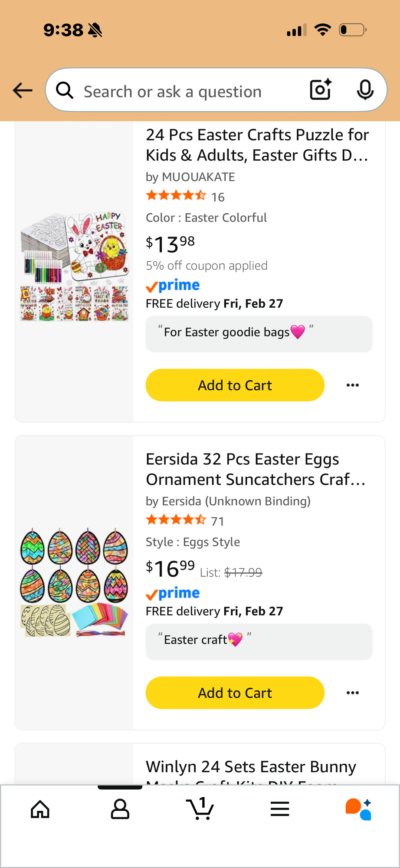Tap the back arrow icon
This screenshot has width=400, height=868.
[23, 90]
